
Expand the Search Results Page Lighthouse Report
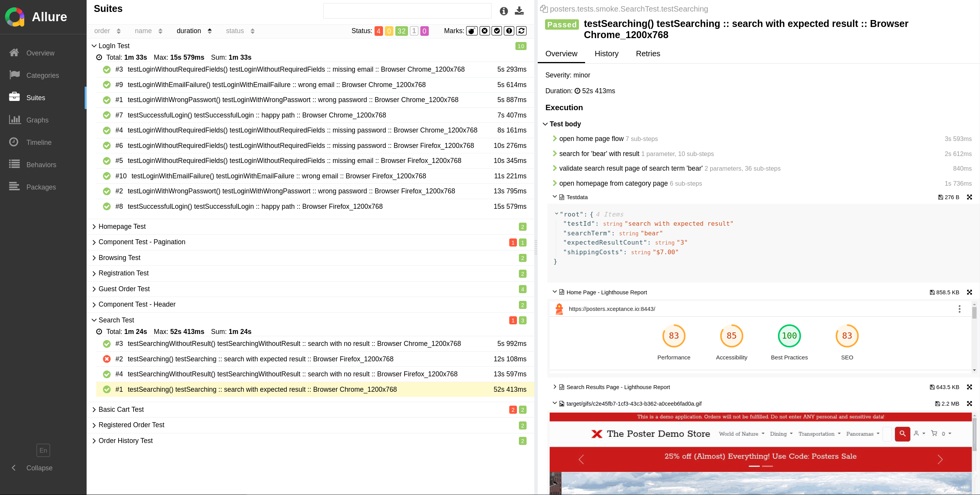[x=555, y=387]
